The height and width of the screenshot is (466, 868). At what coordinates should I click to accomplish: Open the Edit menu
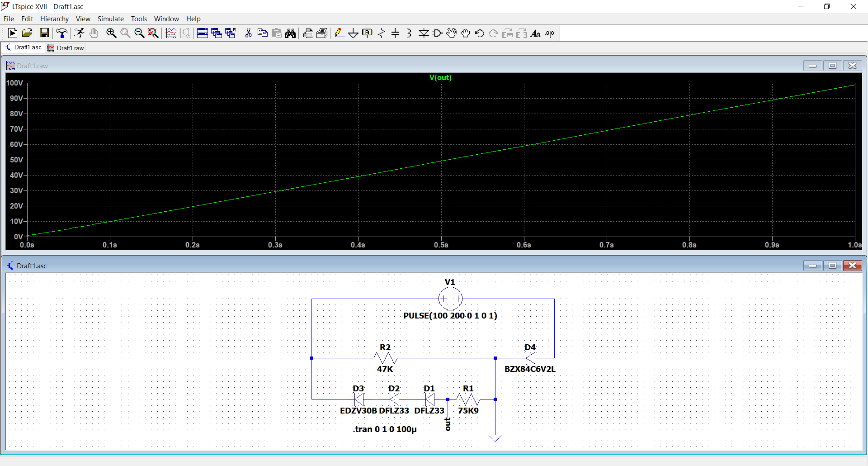click(x=27, y=19)
